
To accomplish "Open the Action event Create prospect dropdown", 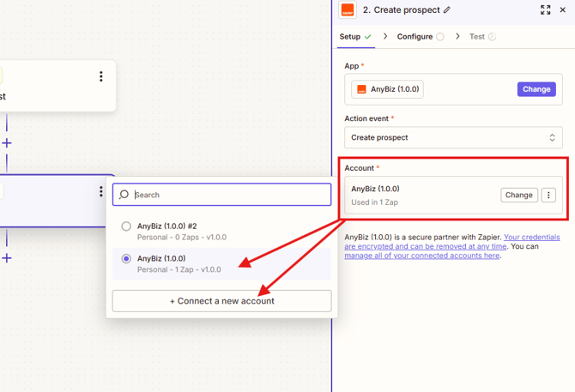I will point(453,137).
